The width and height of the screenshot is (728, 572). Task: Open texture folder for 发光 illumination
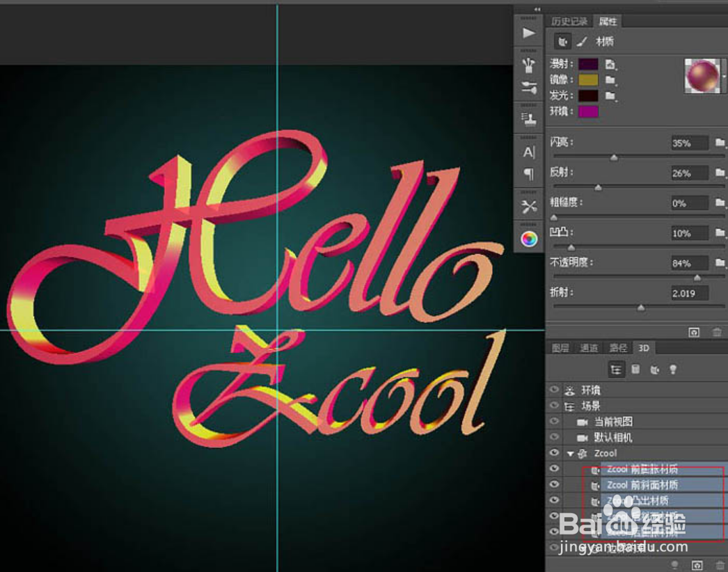610,96
